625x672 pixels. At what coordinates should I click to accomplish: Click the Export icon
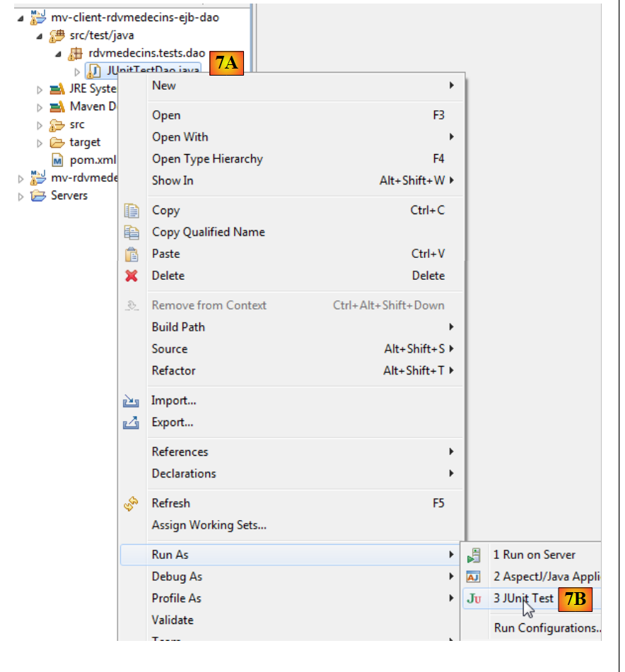[132, 423]
